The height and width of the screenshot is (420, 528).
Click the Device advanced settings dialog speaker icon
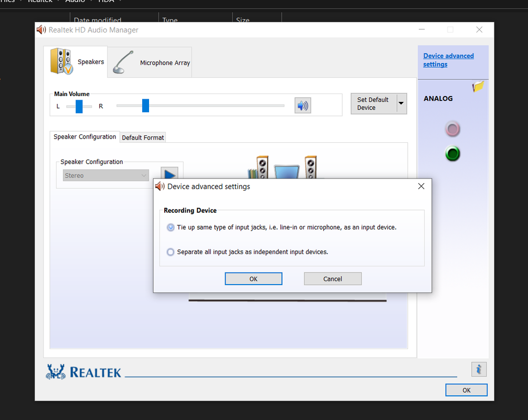click(x=160, y=186)
